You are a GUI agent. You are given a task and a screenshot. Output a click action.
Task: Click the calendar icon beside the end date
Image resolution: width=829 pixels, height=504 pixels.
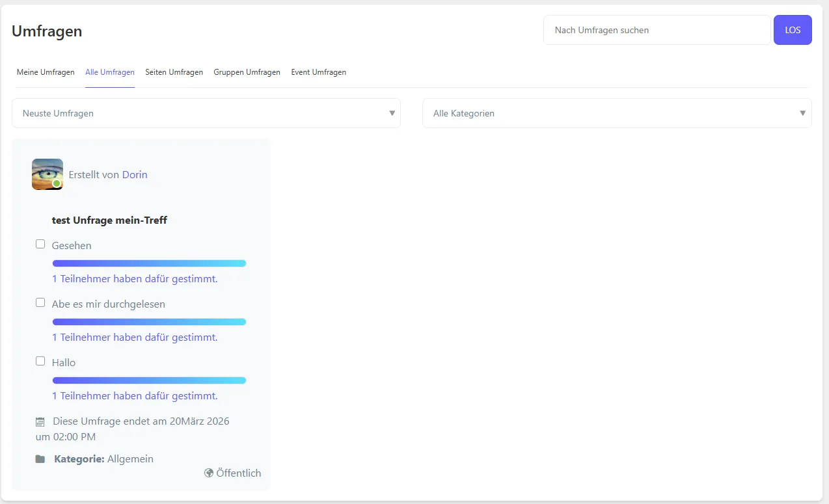click(x=40, y=422)
